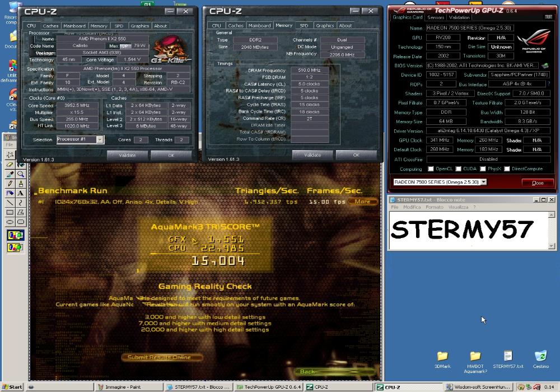
Task: Select the Rectangle tool in Paint
Action: (10, 212)
